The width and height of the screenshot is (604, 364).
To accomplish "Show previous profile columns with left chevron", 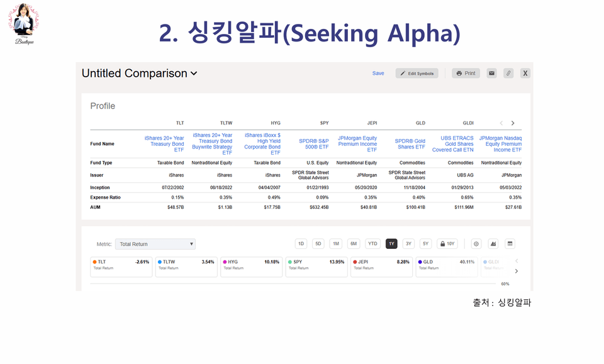I will point(501,123).
